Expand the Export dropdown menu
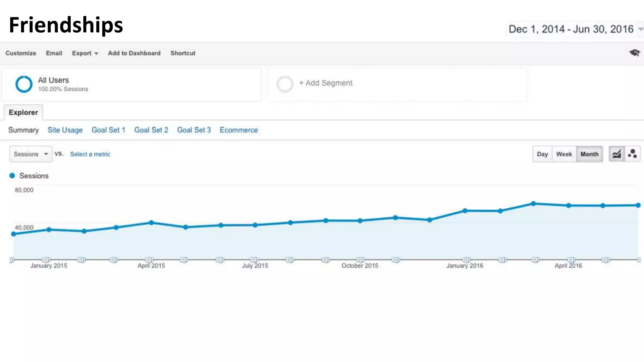Image resolution: width=644 pixels, height=362 pixels. pos(85,53)
